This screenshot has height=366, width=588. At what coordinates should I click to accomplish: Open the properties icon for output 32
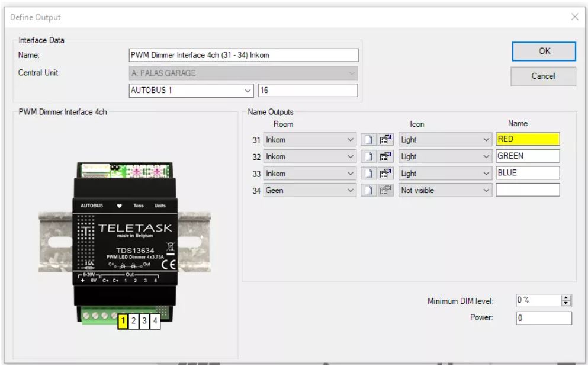[385, 157]
